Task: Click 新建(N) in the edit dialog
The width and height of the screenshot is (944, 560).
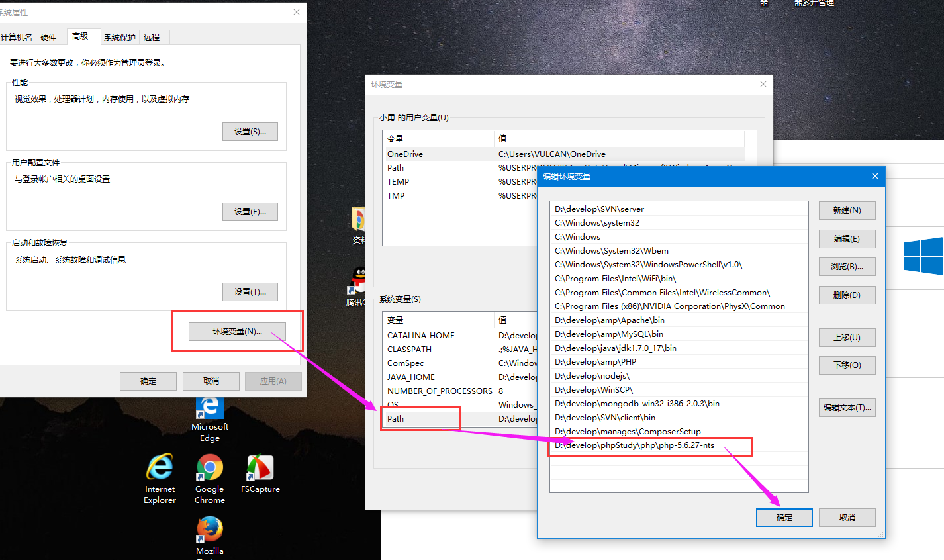Action: click(847, 210)
